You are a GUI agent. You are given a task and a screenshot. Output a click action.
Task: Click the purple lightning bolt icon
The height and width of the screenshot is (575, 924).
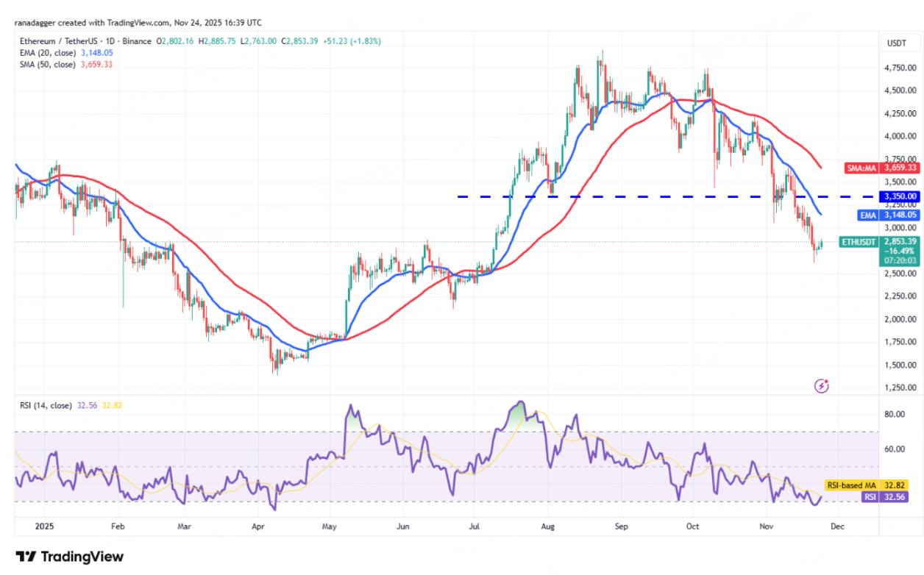click(822, 386)
